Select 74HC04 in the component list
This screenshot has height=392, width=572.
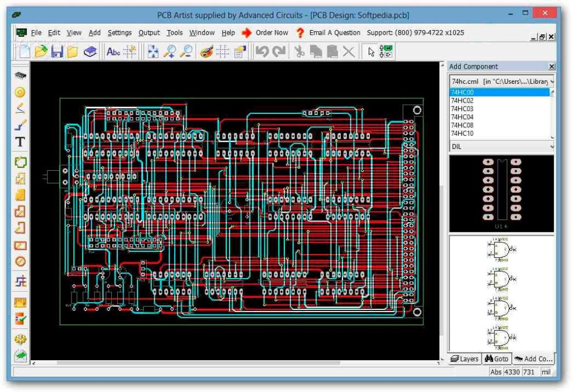pyautogui.click(x=462, y=117)
